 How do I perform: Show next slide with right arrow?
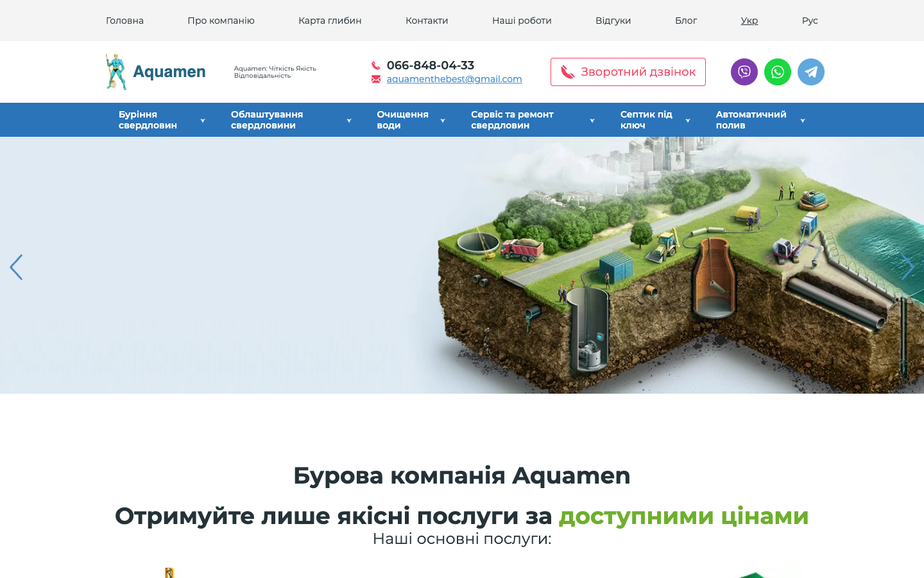point(907,267)
